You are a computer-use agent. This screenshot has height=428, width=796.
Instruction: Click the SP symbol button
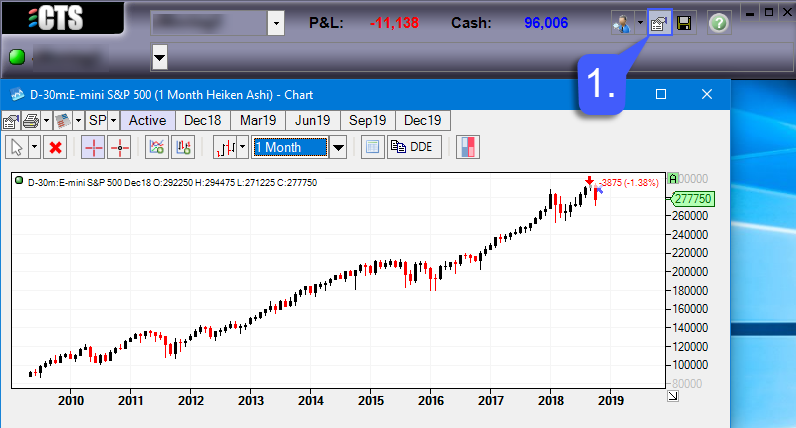[x=97, y=121]
